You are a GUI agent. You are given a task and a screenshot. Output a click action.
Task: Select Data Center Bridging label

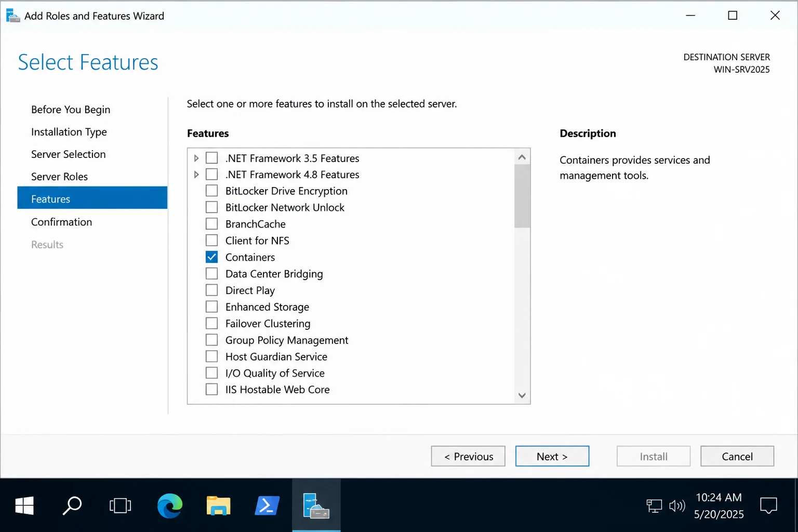(274, 274)
